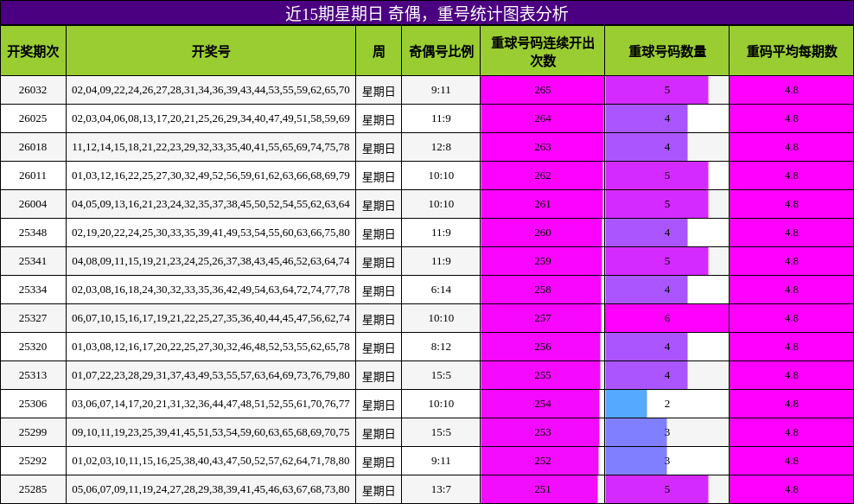Click the 重球号码连续开出次数 header
The image size is (854, 504).
542,52
